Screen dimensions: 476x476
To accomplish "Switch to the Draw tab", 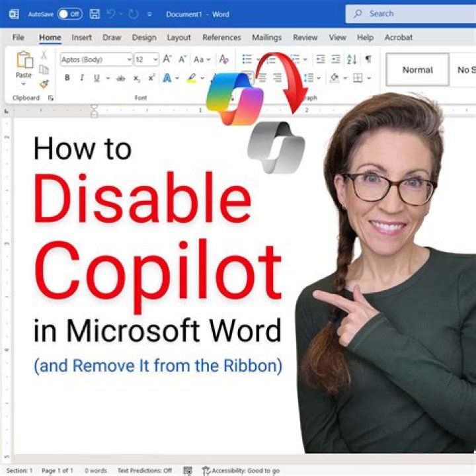I will point(112,37).
